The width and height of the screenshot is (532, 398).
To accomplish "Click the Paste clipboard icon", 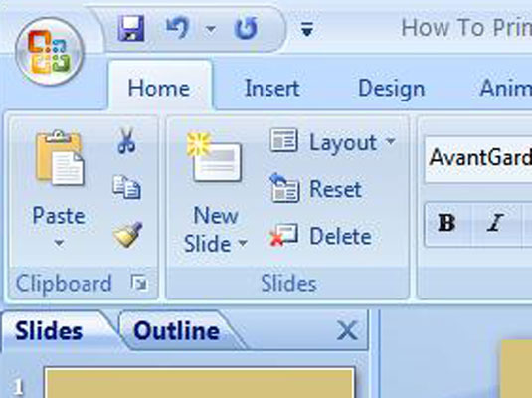I will [x=60, y=158].
